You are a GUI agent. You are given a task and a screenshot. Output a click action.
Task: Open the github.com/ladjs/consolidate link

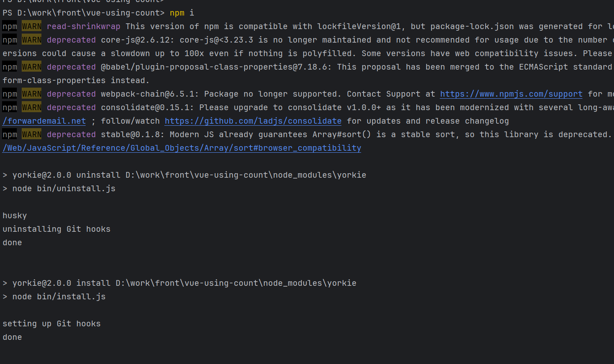253,121
